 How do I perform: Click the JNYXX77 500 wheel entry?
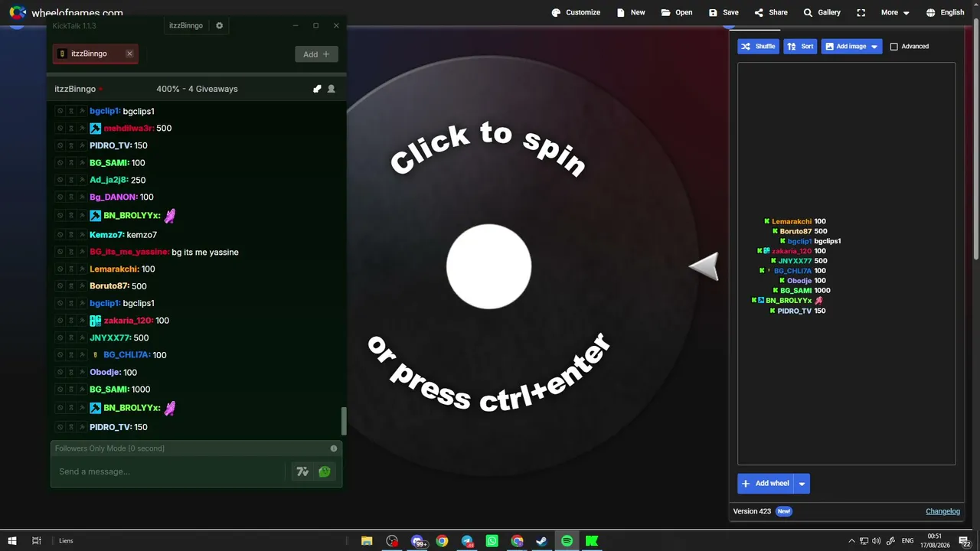[799, 261]
